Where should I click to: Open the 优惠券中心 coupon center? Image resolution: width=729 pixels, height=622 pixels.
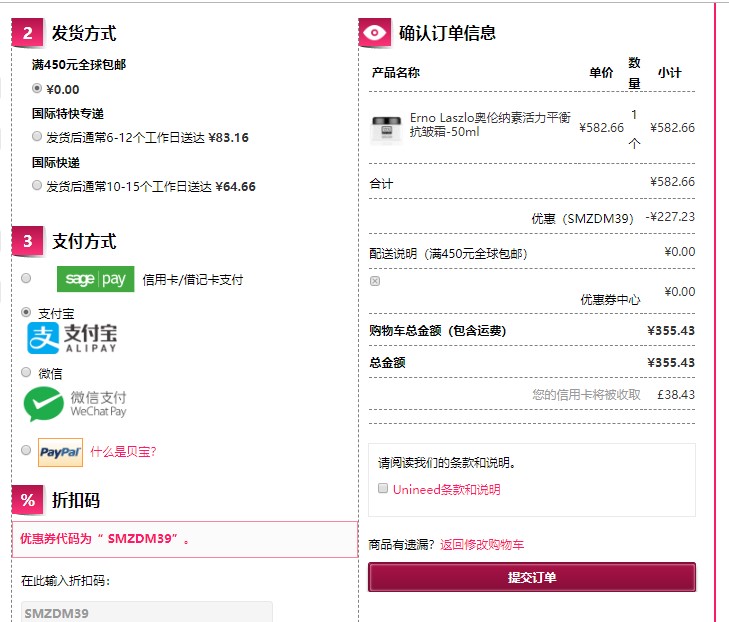(610, 299)
